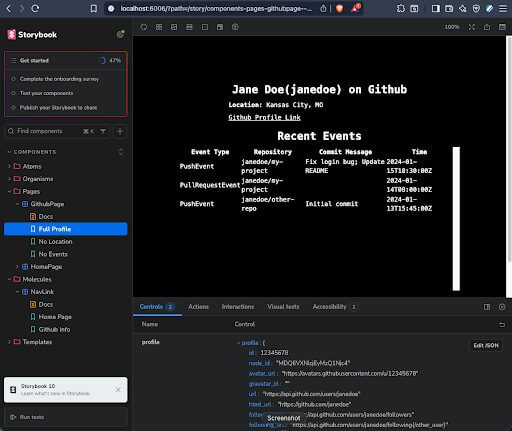Reset controls with the undo icon

point(502,324)
